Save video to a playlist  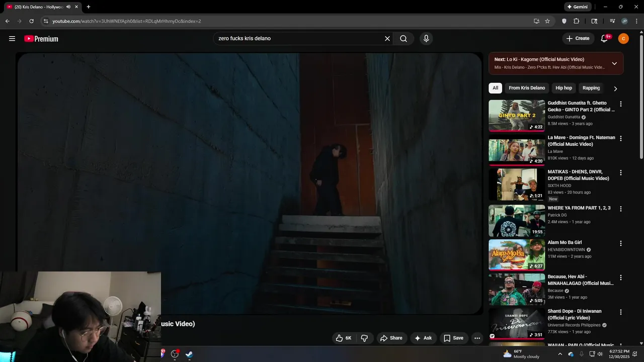(x=453, y=338)
